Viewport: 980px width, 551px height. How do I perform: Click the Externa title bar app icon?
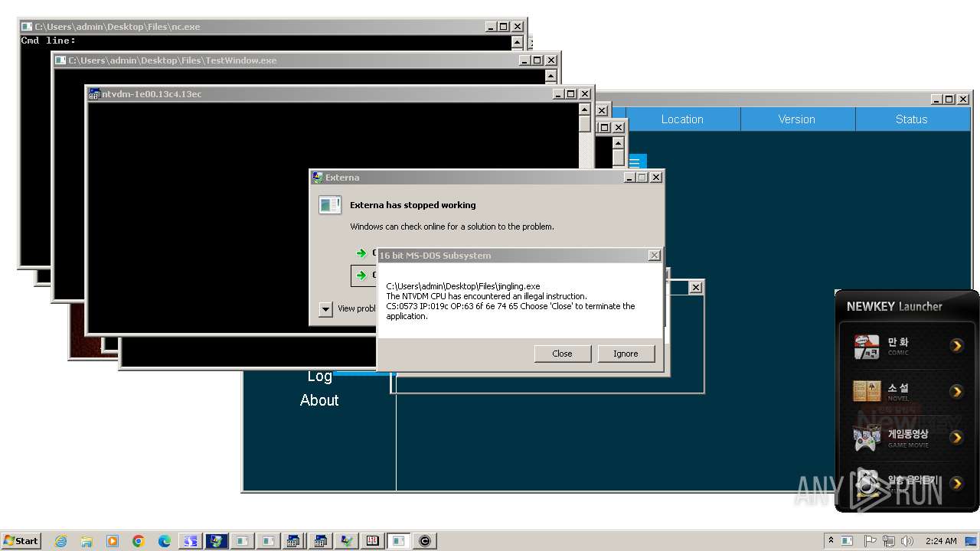[x=318, y=178]
